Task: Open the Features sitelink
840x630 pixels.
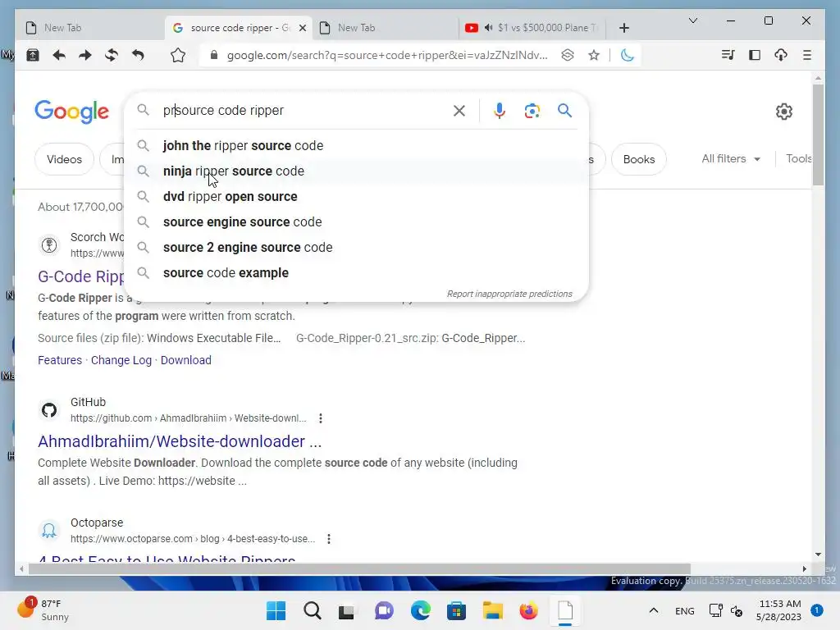Action: pos(60,361)
